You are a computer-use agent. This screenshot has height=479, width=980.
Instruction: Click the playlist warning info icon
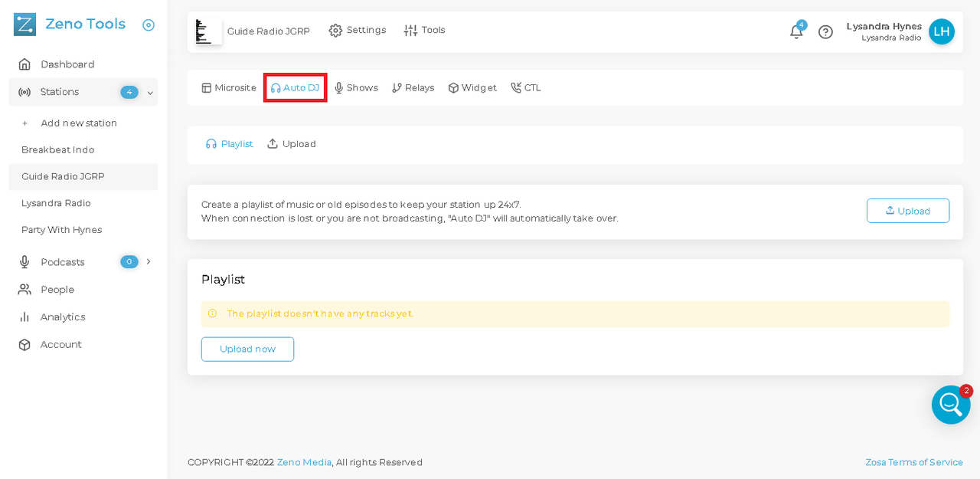212,313
